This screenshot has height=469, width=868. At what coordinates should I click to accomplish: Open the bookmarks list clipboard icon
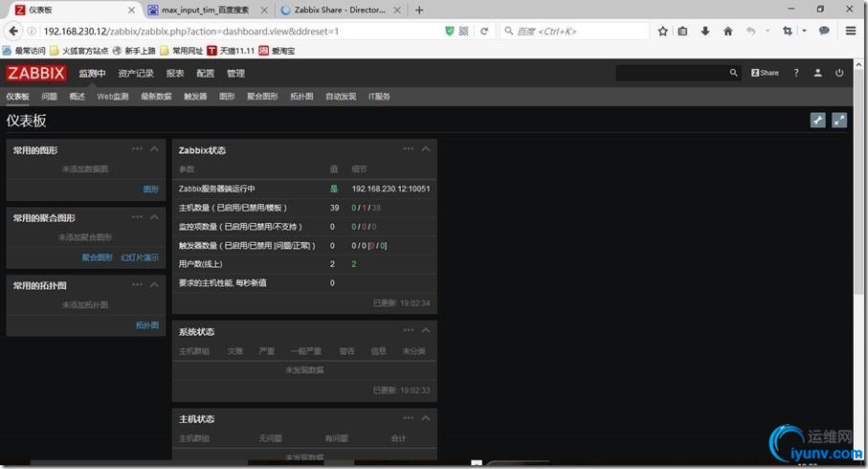tap(682, 32)
